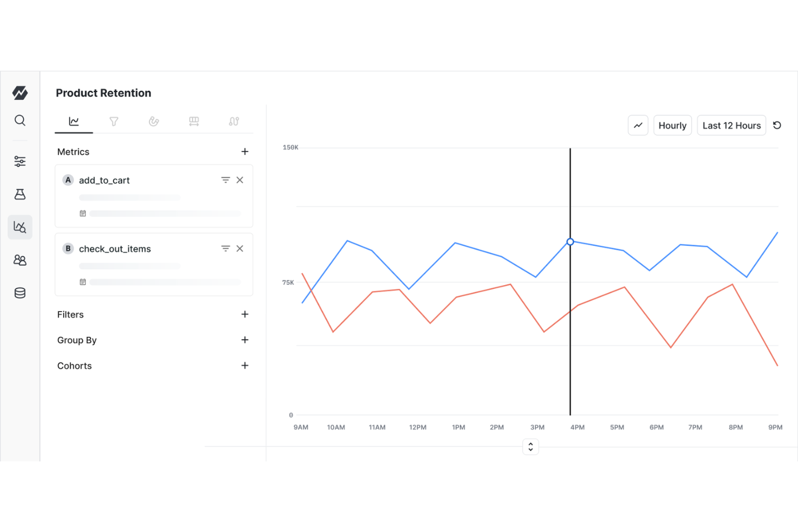Open the Last 12 Hours range dropdown
This screenshot has width=798, height=532.
[x=731, y=125]
